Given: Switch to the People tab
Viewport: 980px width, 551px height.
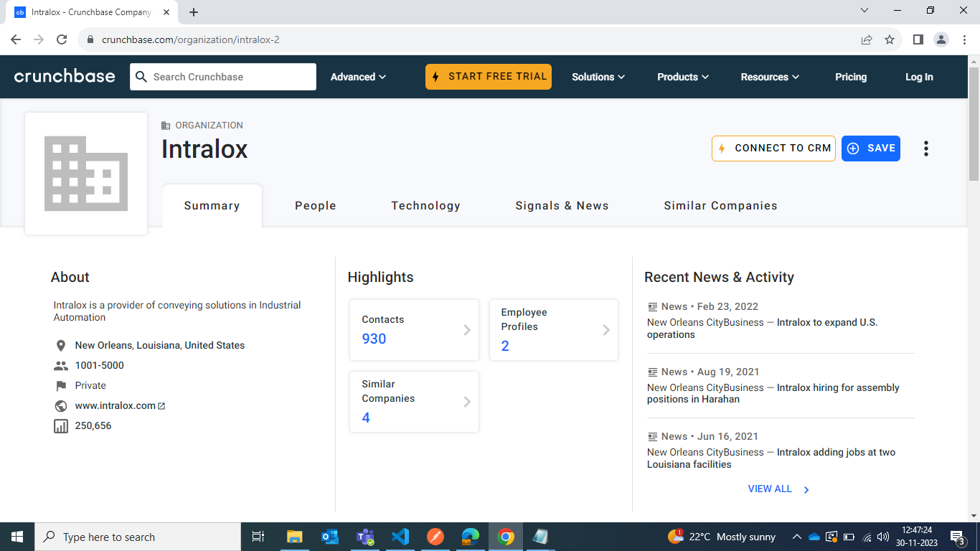Looking at the screenshot, I should click(316, 206).
